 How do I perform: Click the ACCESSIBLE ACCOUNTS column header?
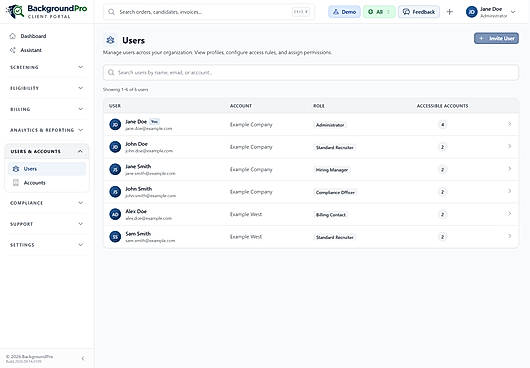(442, 106)
